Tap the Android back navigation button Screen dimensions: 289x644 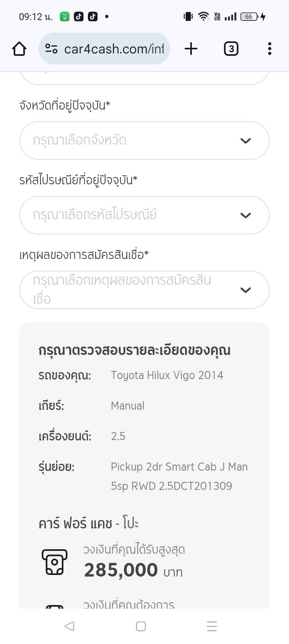69,626
